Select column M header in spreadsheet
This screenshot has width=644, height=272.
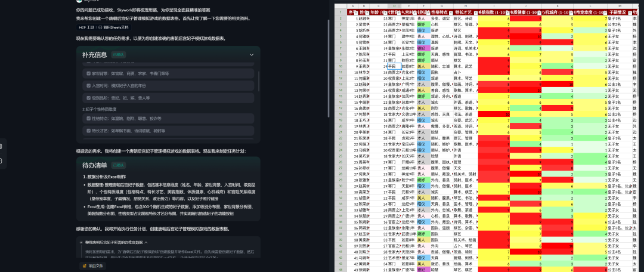tap(620, 7)
